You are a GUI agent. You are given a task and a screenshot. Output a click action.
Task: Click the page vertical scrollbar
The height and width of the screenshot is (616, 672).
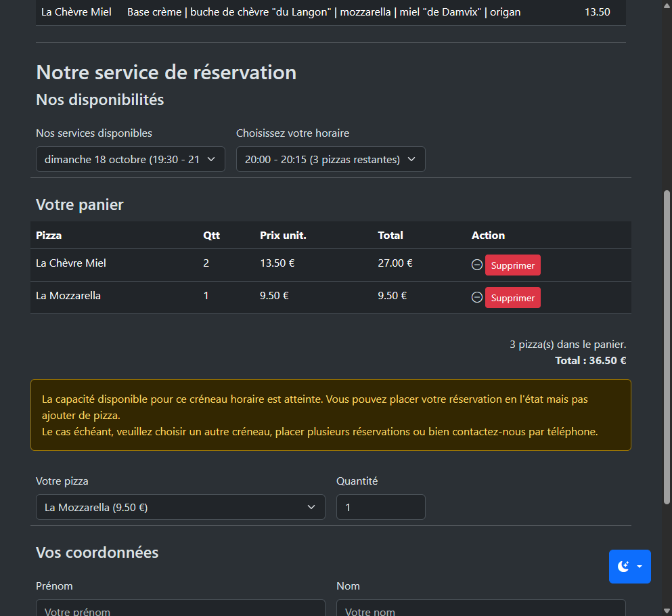(x=667, y=347)
